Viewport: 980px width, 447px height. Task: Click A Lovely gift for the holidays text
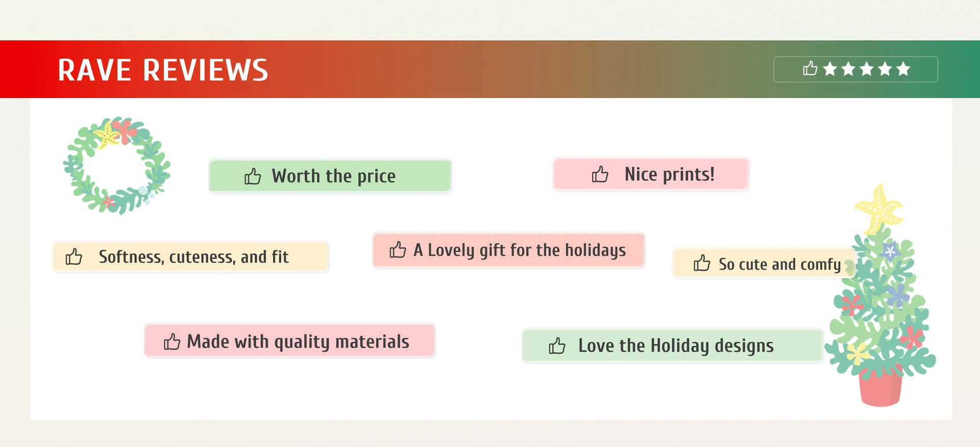click(x=520, y=250)
